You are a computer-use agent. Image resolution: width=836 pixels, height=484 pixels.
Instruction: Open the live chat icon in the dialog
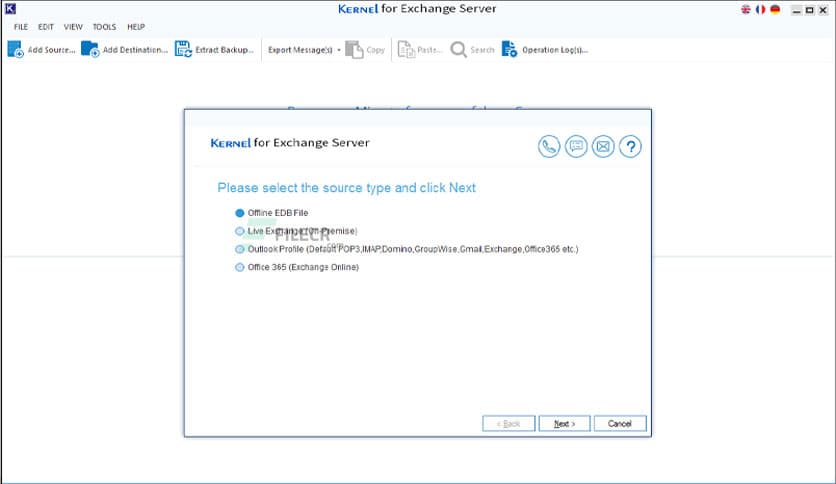[x=576, y=146]
